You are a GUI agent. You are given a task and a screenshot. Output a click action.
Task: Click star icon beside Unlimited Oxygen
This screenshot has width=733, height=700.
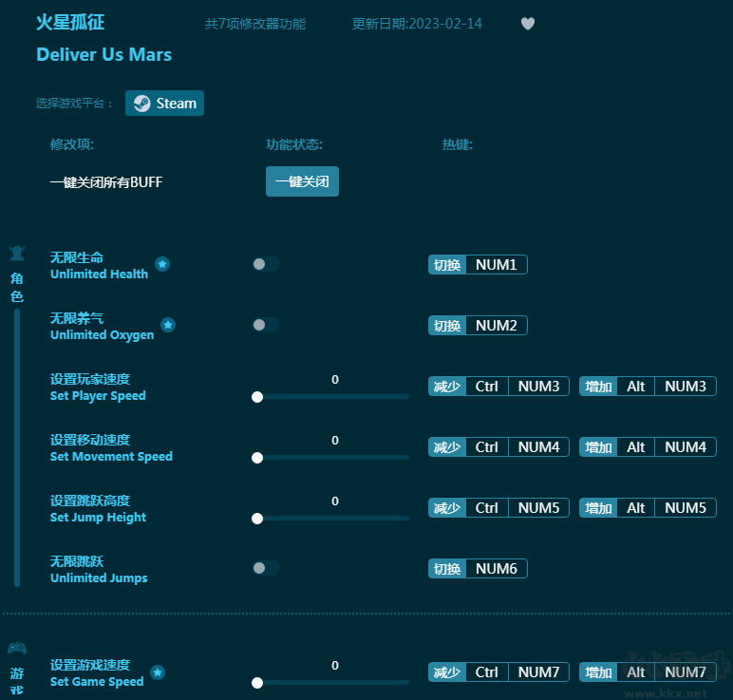click(168, 325)
